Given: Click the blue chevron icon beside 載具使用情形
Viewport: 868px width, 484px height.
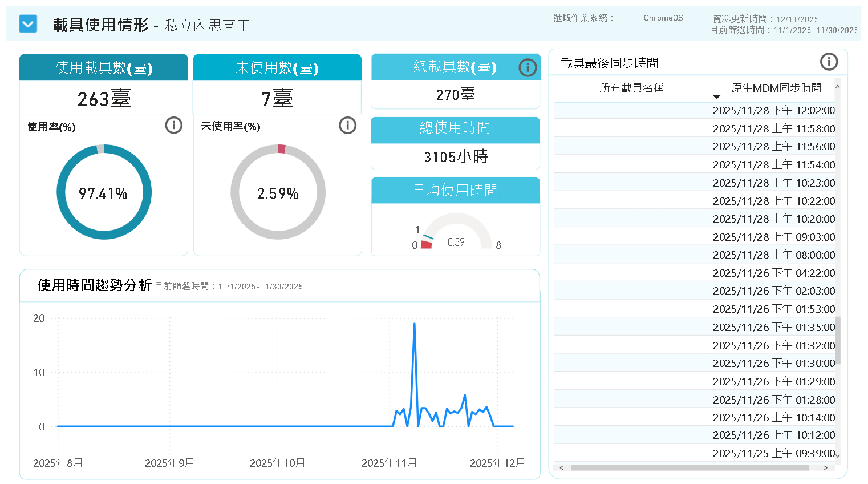Looking at the screenshot, I should (28, 25).
